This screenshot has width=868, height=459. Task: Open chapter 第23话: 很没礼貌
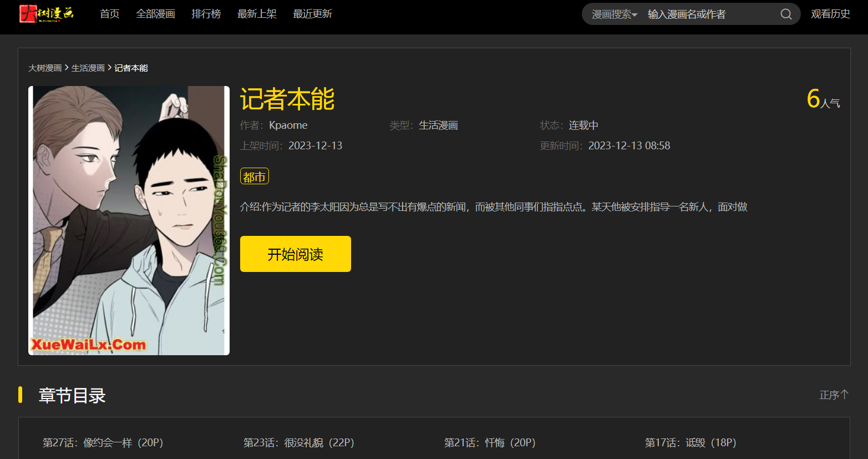point(298,442)
